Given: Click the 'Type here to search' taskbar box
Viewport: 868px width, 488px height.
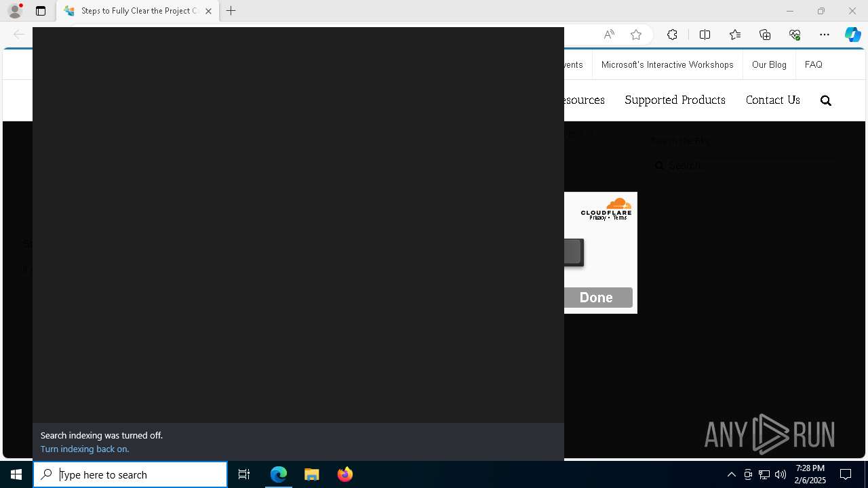Looking at the screenshot, I should [x=130, y=474].
